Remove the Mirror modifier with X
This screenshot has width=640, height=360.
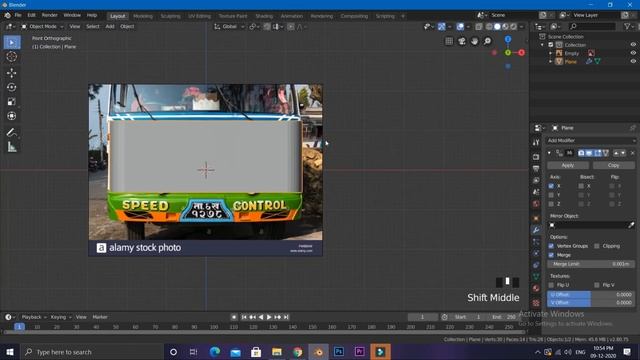[632, 153]
